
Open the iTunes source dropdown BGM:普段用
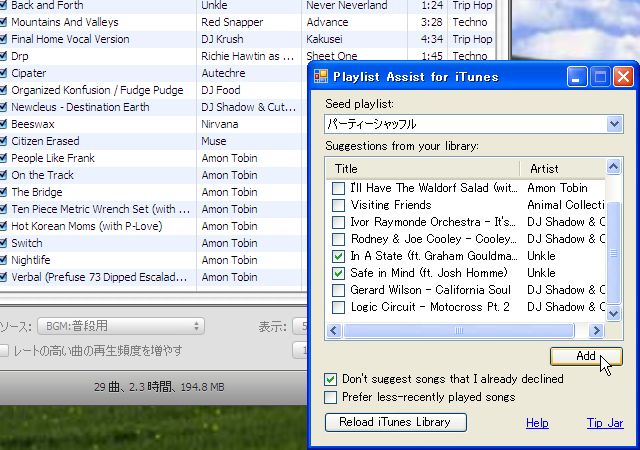coord(121,326)
